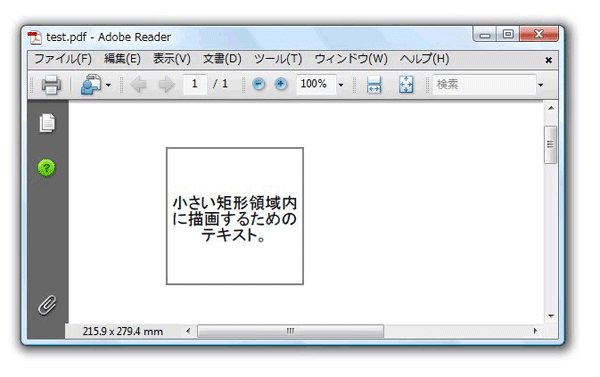Click the テキスト。 line in the document
This screenshot has width=600, height=377.
coord(234,235)
